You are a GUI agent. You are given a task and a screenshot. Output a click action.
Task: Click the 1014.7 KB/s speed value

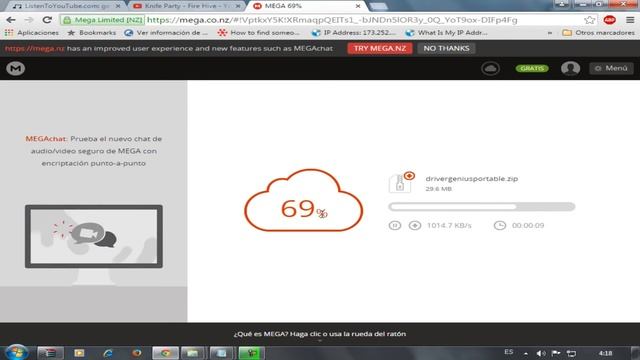[x=449, y=225]
